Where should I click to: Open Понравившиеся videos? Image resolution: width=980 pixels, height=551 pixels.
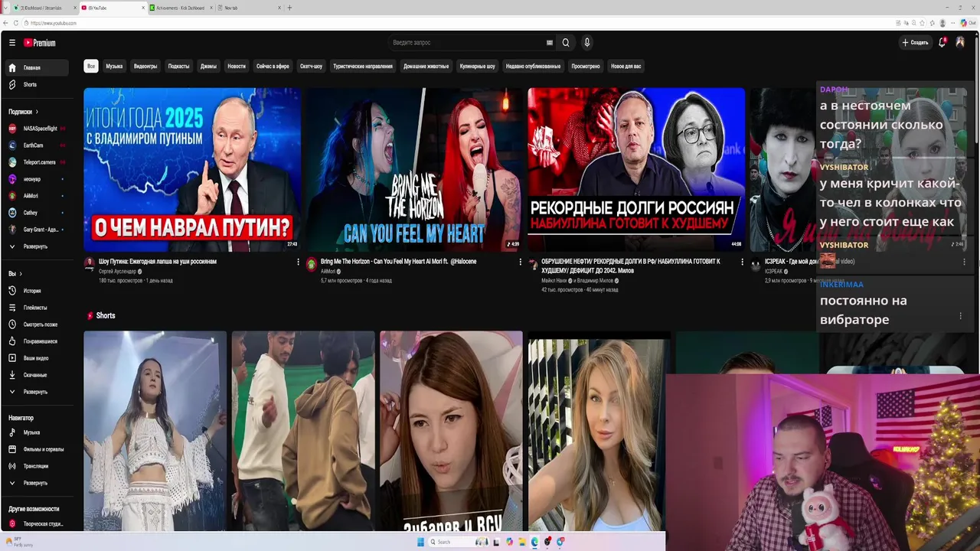point(36,341)
